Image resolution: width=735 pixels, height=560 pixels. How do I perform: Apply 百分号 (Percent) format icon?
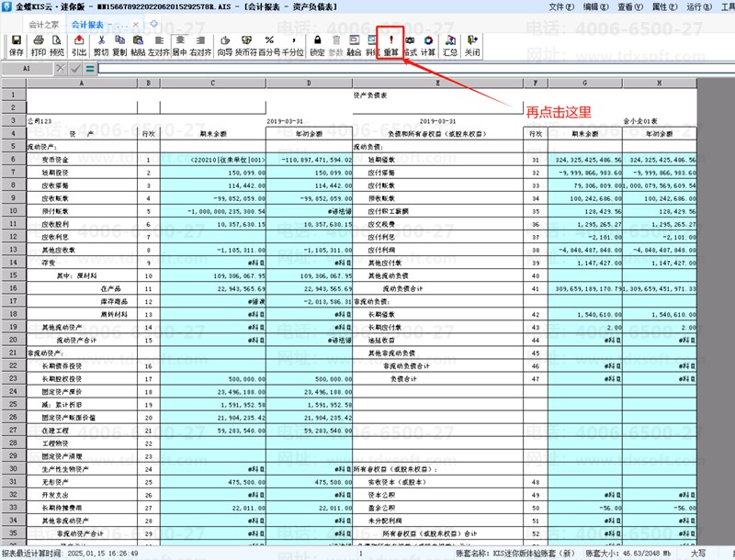[x=269, y=45]
